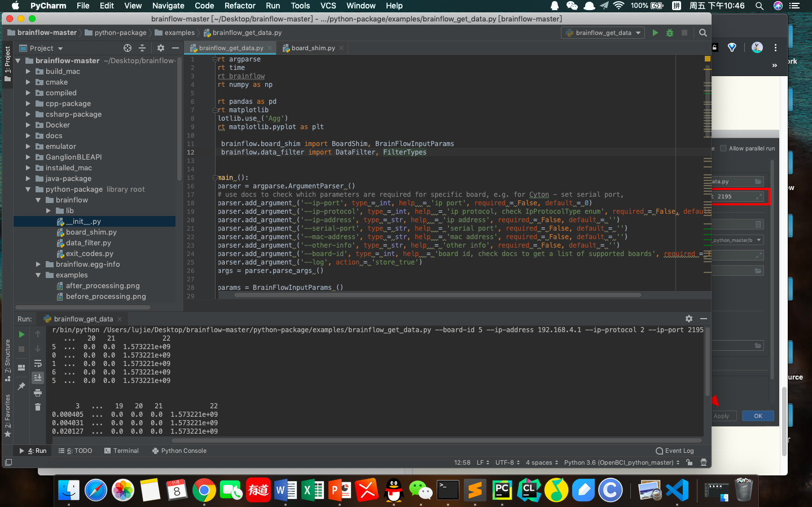The width and height of the screenshot is (812, 507).
Task: Toggle scroll-to-end in Run console
Action: point(38,377)
